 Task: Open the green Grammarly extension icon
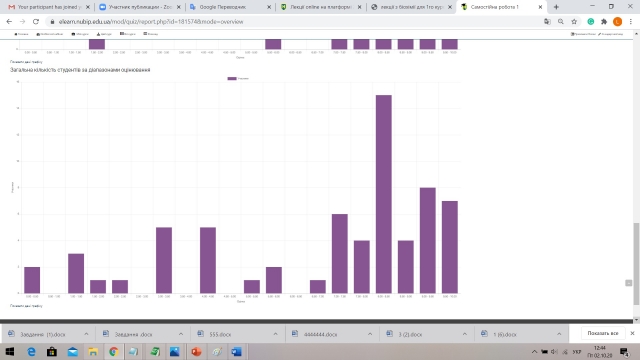[x=591, y=22]
